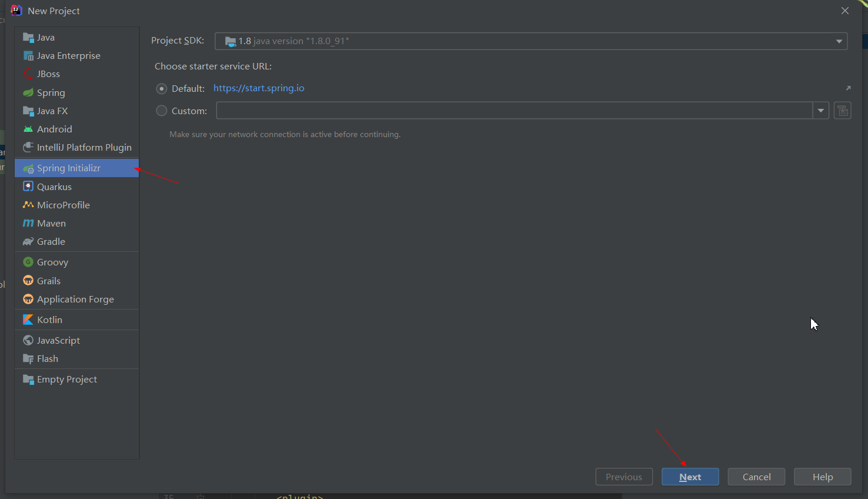Viewport: 868px width, 499px height.
Task: Click the JavaScript globe icon
Action: (28, 340)
